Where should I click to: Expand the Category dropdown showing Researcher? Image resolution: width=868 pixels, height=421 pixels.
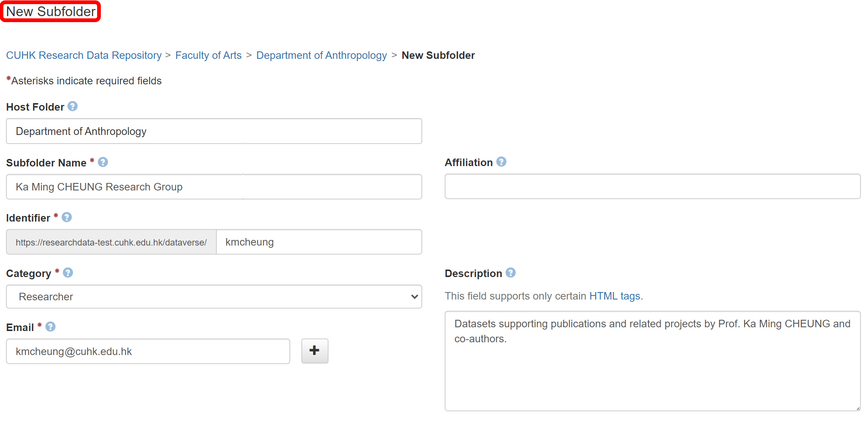click(x=214, y=297)
